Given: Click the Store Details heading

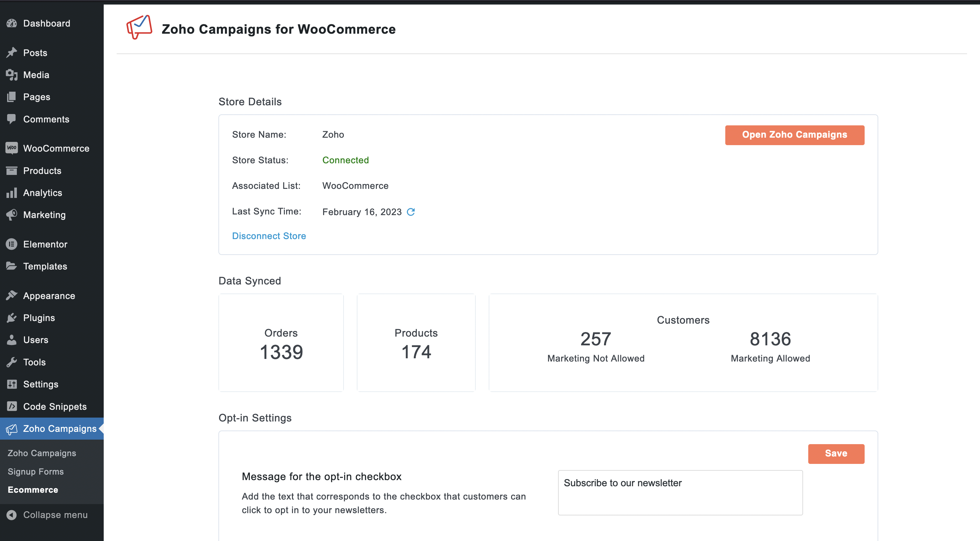Looking at the screenshot, I should tap(250, 101).
